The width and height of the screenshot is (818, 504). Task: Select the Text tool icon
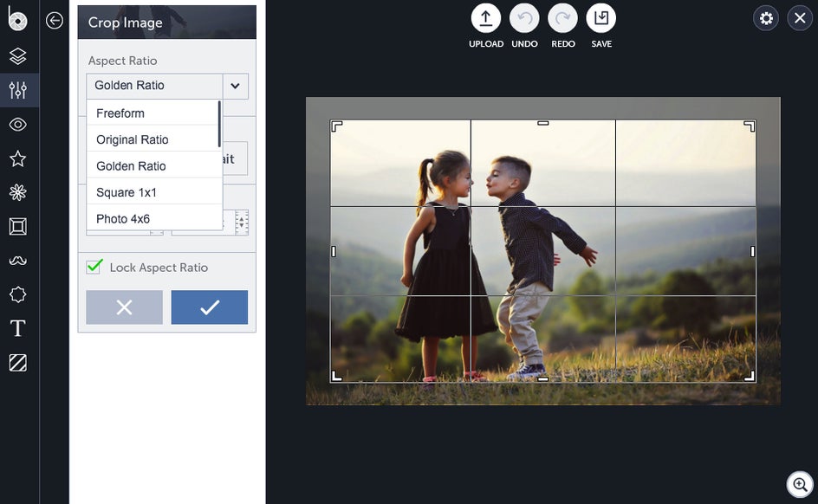pos(17,328)
